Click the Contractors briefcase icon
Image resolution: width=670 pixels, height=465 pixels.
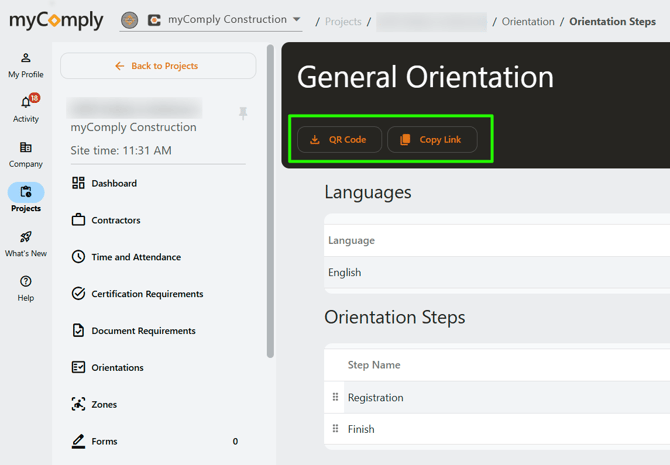pyautogui.click(x=78, y=220)
